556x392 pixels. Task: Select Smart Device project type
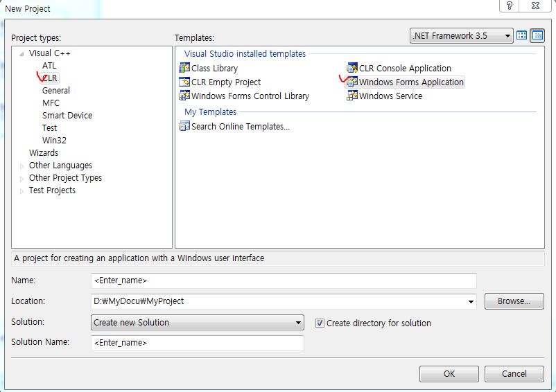[67, 115]
